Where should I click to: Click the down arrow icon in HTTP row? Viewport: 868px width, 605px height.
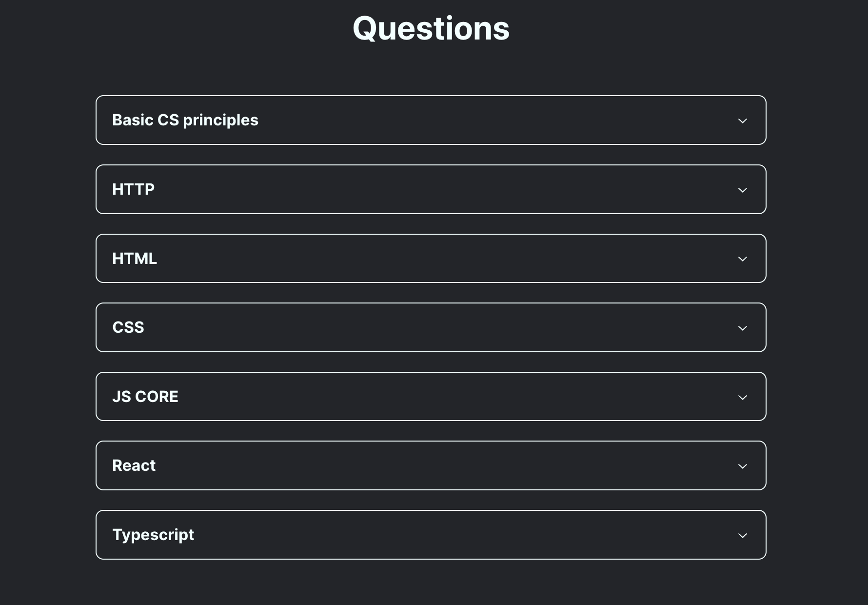coord(742,190)
